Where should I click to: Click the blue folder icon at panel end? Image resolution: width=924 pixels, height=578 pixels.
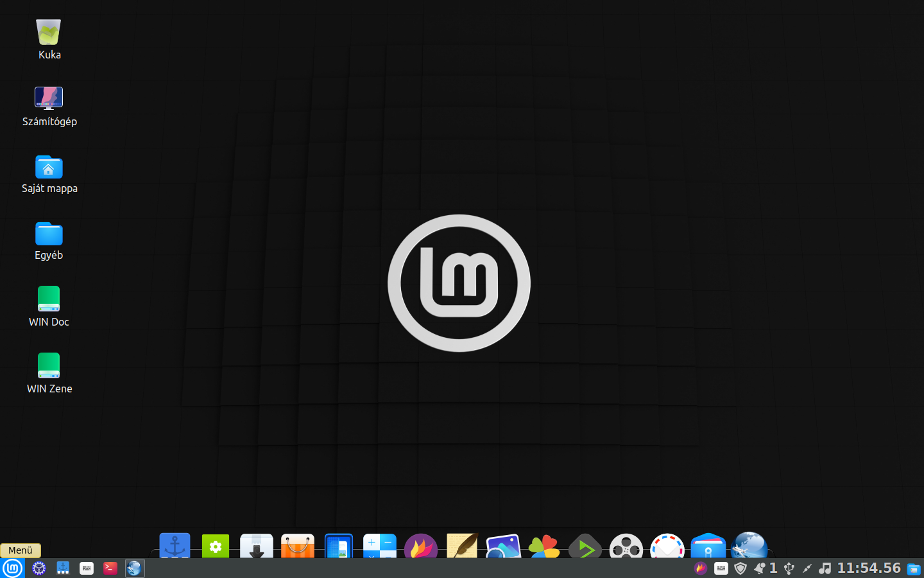point(914,568)
